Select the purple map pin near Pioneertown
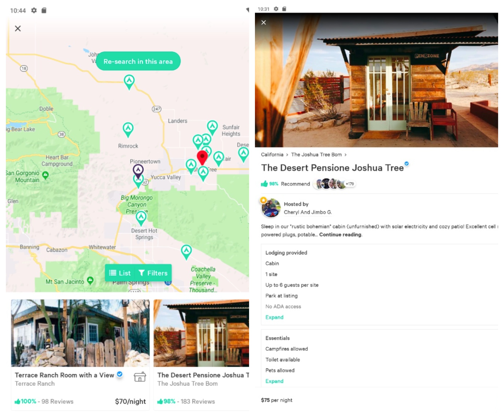This screenshot has height=420, width=504. point(138,171)
